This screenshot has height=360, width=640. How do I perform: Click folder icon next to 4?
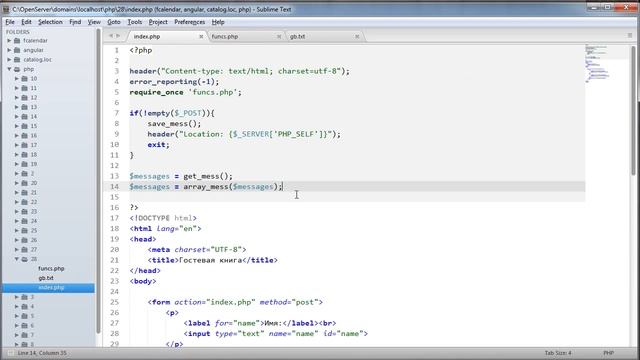tap(24, 306)
